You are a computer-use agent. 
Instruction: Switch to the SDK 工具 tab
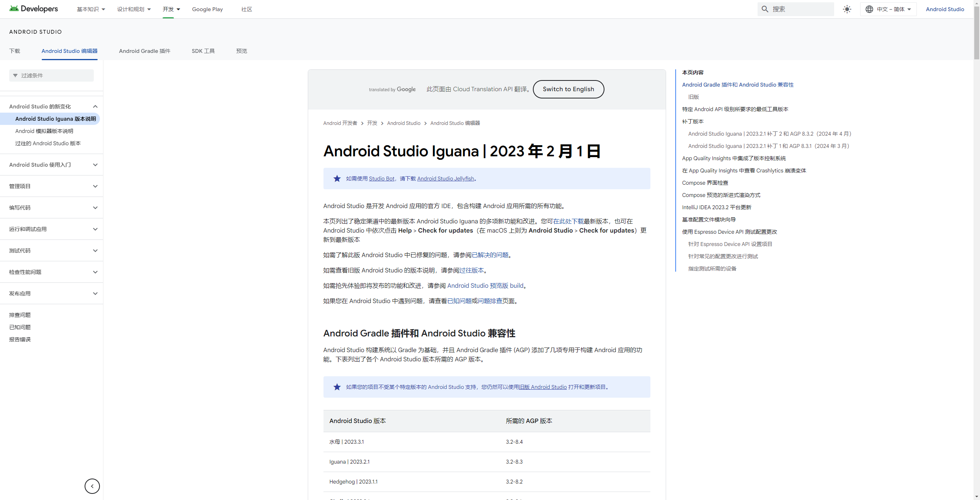click(x=203, y=51)
